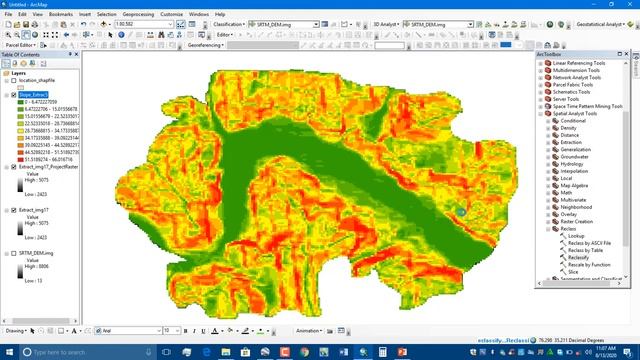
Task: Expand the Hydrology toolset
Action: click(548, 164)
